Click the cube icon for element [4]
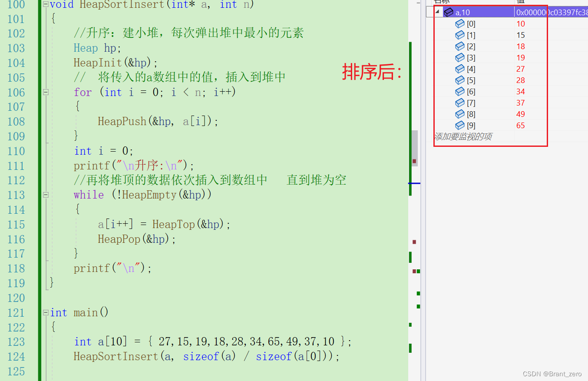Screen dimensions: 588x381 pos(460,69)
